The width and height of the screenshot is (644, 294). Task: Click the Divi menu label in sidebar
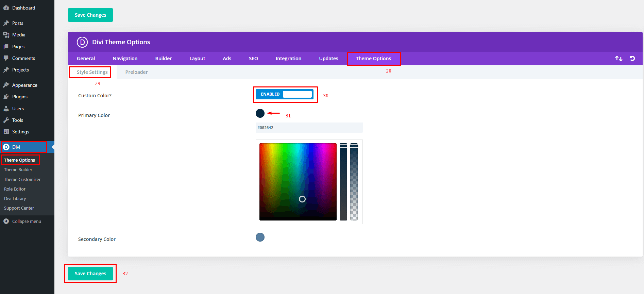(x=16, y=147)
